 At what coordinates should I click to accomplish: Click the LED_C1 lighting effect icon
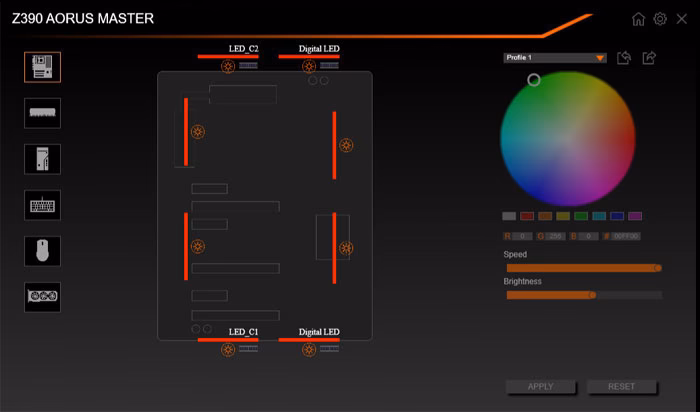tap(228, 350)
